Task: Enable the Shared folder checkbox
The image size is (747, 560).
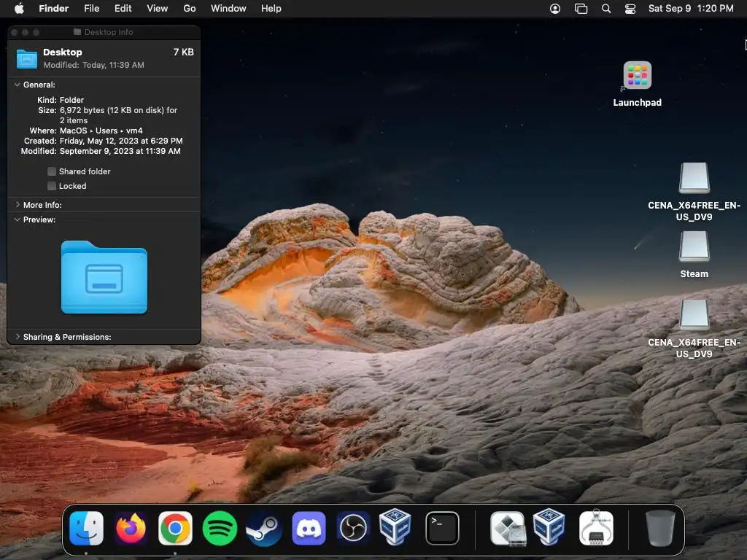Action: (x=52, y=171)
